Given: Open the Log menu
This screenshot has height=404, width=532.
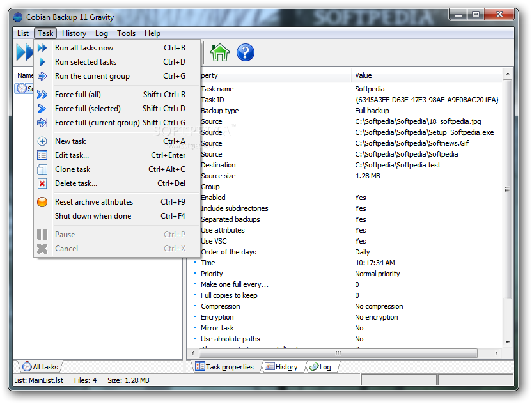Looking at the screenshot, I should click(x=102, y=33).
